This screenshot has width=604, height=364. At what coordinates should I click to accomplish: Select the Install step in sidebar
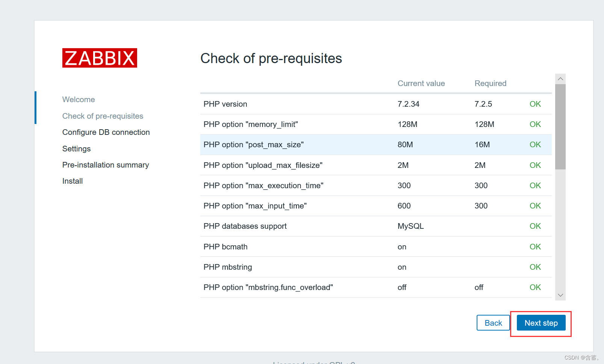click(72, 181)
